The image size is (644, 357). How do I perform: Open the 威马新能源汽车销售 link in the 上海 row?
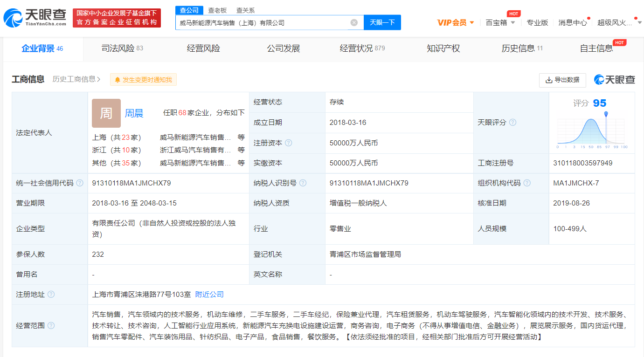(195, 137)
